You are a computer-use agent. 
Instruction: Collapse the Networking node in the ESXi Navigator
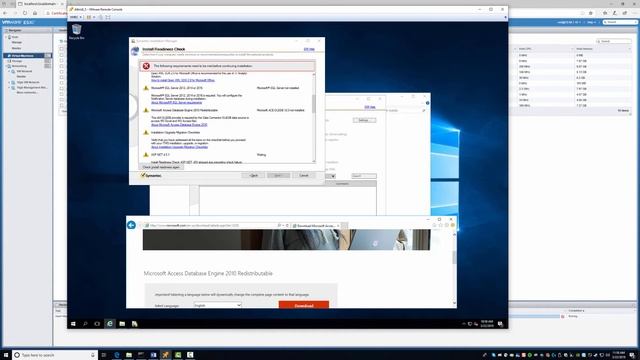(x=6, y=66)
